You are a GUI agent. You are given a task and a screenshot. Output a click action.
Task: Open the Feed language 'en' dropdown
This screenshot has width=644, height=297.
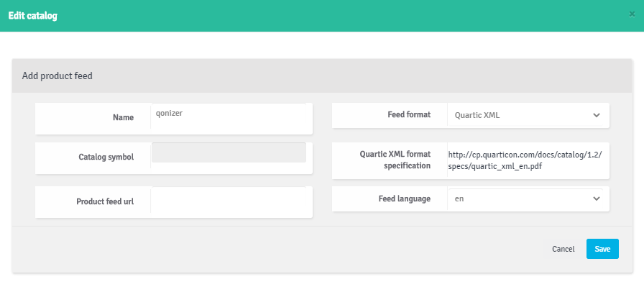pos(525,198)
